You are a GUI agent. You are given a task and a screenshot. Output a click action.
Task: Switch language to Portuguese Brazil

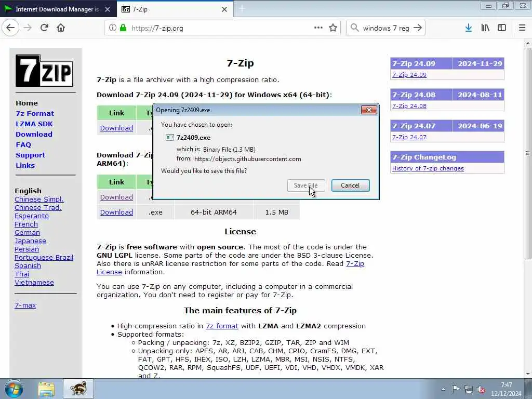point(44,258)
